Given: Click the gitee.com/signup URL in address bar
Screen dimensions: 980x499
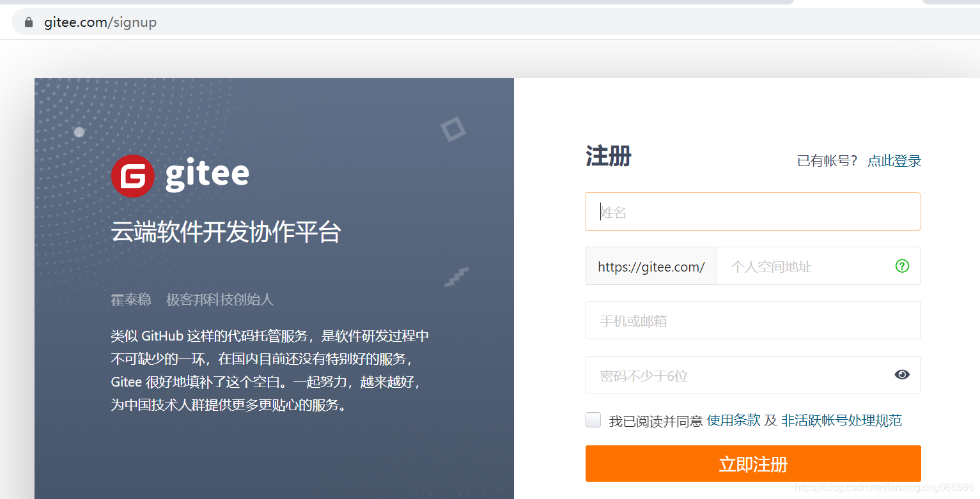Looking at the screenshot, I should pyautogui.click(x=100, y=22).
